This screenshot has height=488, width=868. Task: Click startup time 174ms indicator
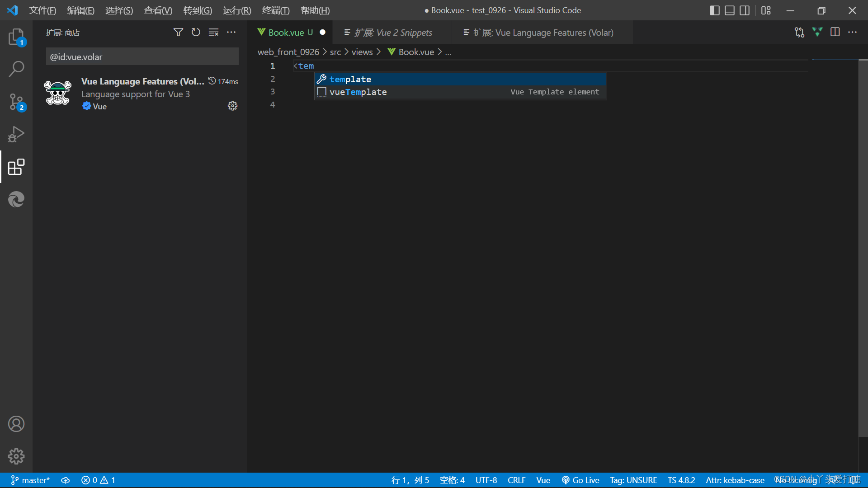click(x=223, y=81)
